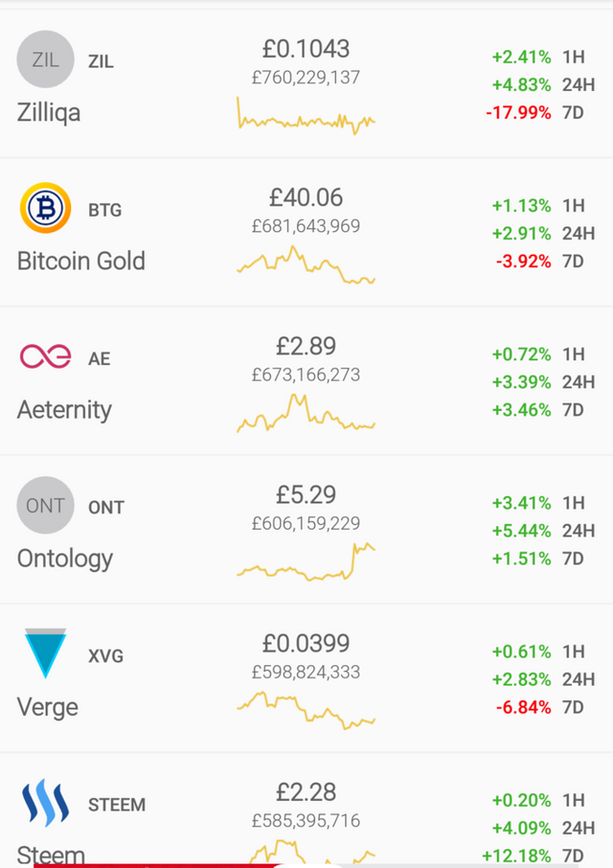Screen dimensions: 613x868
Task: Open the Ontology price spike chart
Action: tap(306, 561)
